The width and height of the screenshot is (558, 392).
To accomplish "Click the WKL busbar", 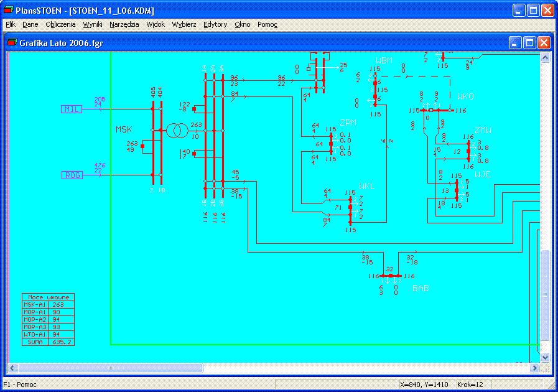I will tap(350, 210).
